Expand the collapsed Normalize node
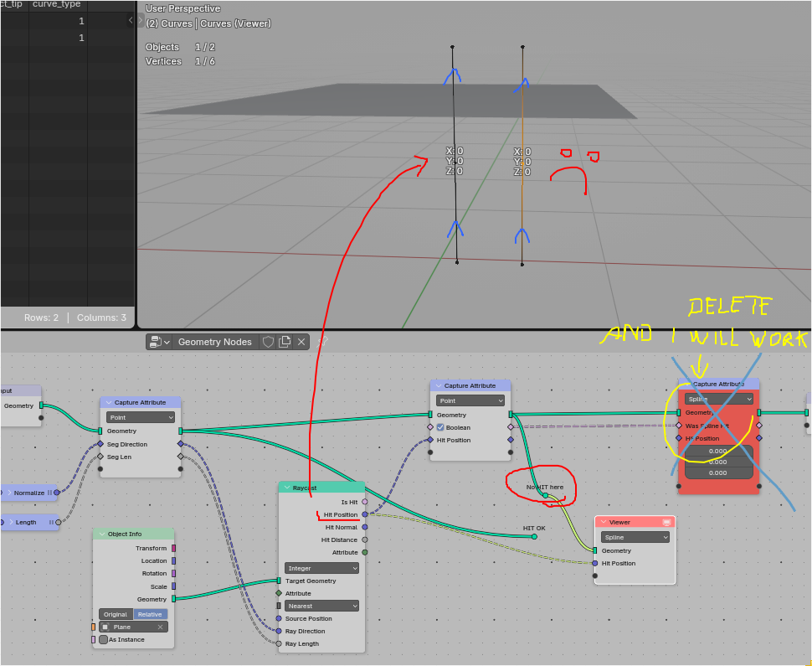Image resolution: width=812 pixels, height=666 pixels. click(x=9, y=493)
